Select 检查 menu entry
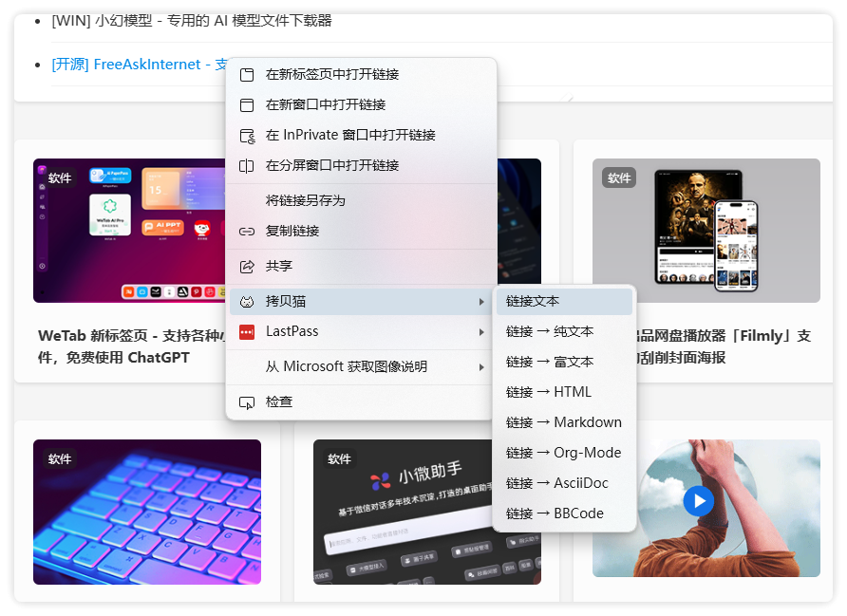Viewport: 847px width, 616px height. [x=361, y=402]
